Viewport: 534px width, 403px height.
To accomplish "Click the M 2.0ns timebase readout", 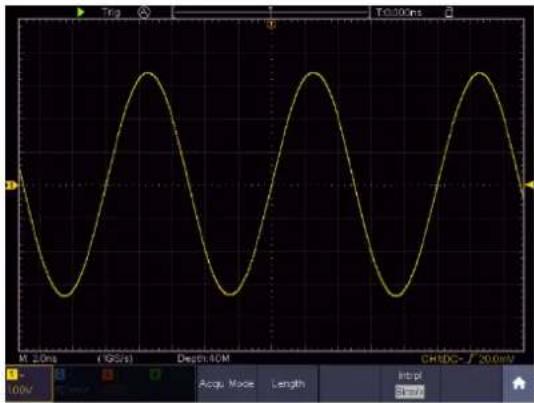I will click(x=38, y=359).
